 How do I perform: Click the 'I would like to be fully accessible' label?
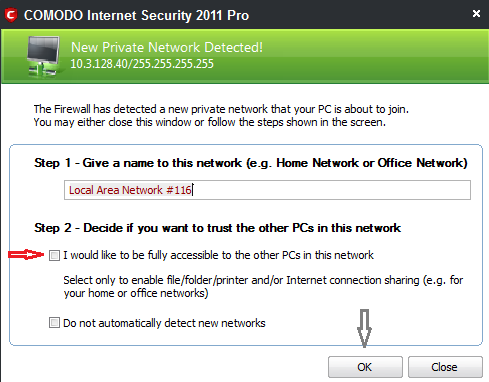(218, 255)
